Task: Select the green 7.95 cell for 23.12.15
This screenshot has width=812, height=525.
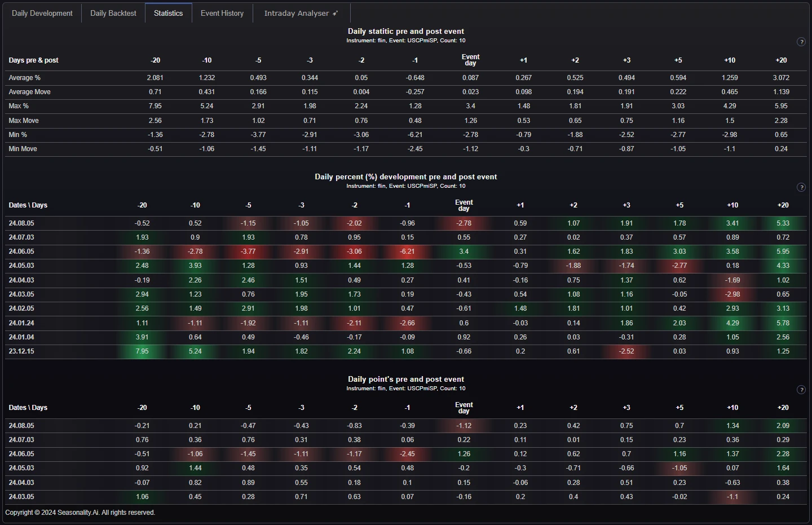Action: click(142, 351)
